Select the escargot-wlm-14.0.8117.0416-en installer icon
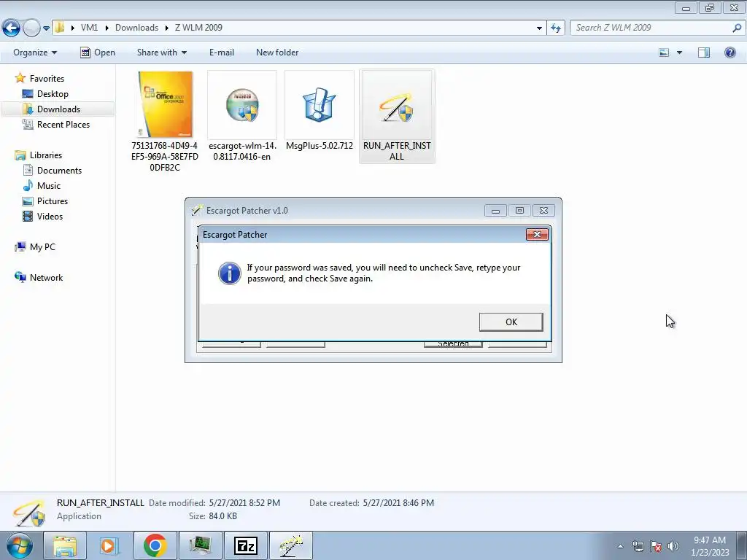Viewport: 747px width, 560px height. coord(242,105)
